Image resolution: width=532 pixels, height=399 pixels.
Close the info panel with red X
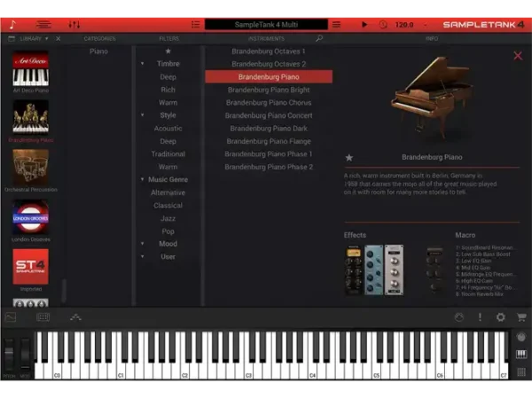518,56
